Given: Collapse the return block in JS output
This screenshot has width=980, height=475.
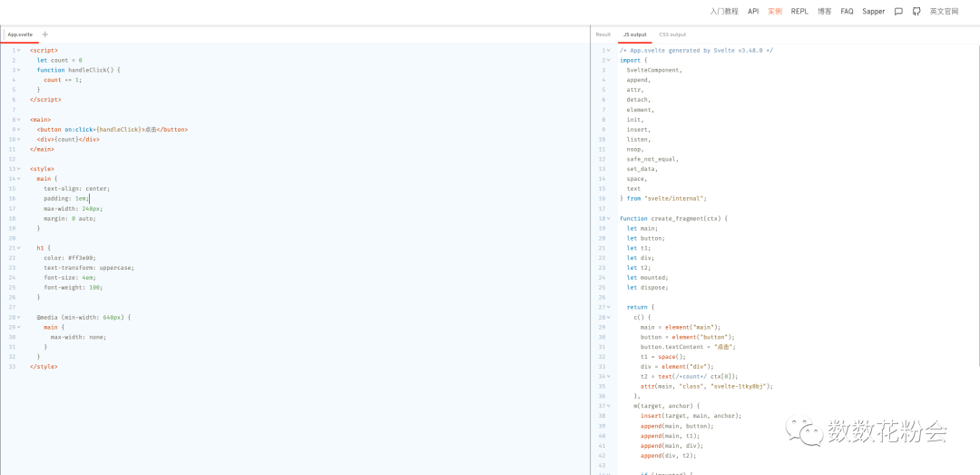Looking at the screenshot, I should pyautogui.click(x=608, y=307).
